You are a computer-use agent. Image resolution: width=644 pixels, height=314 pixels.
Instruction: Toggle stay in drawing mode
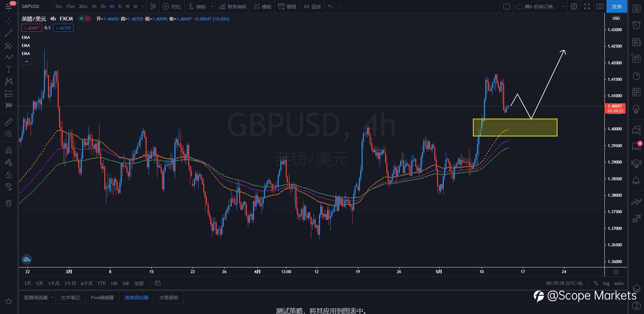coord(9,163)
